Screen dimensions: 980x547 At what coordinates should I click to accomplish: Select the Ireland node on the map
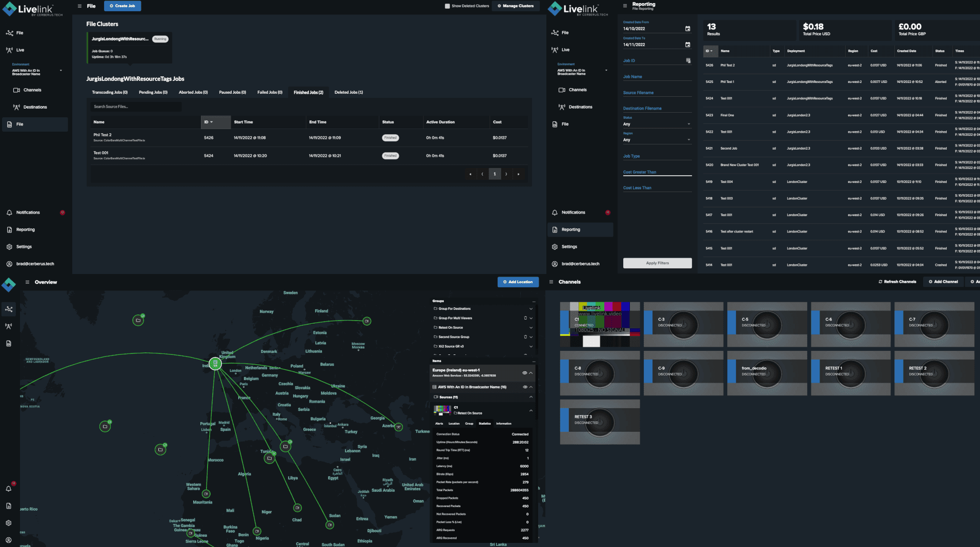click(x=215, y=364)
